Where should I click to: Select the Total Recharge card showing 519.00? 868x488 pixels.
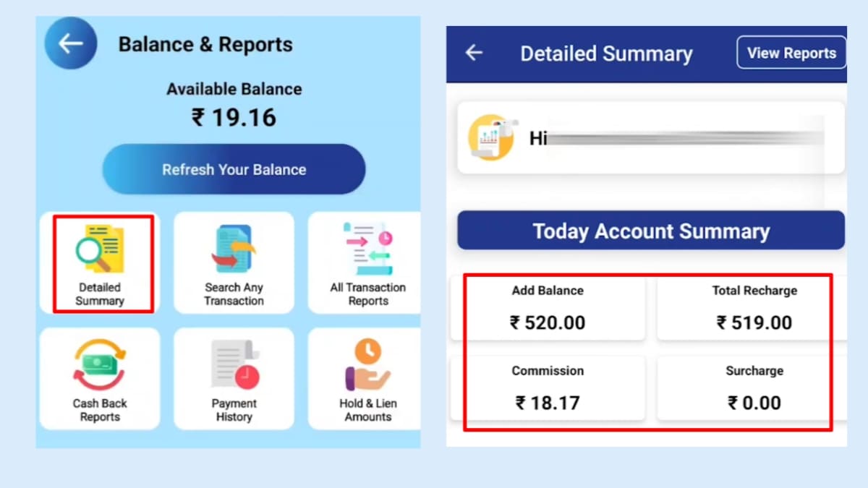point(754,307)
